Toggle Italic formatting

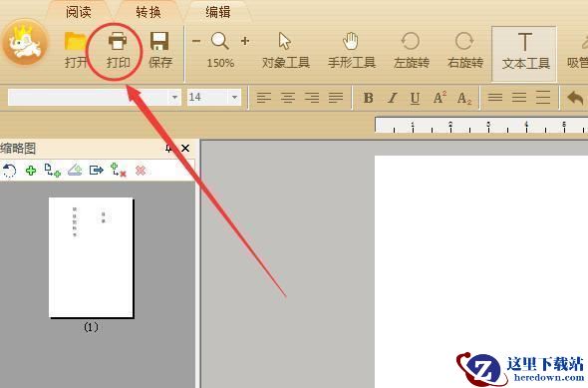(x=393, y=98)
